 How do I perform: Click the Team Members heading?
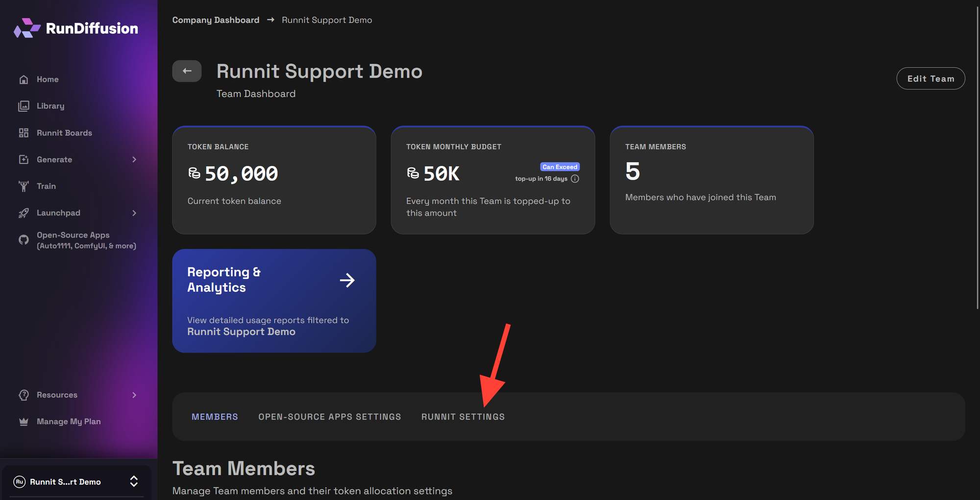pyautogui.click(x=244, y=469)
